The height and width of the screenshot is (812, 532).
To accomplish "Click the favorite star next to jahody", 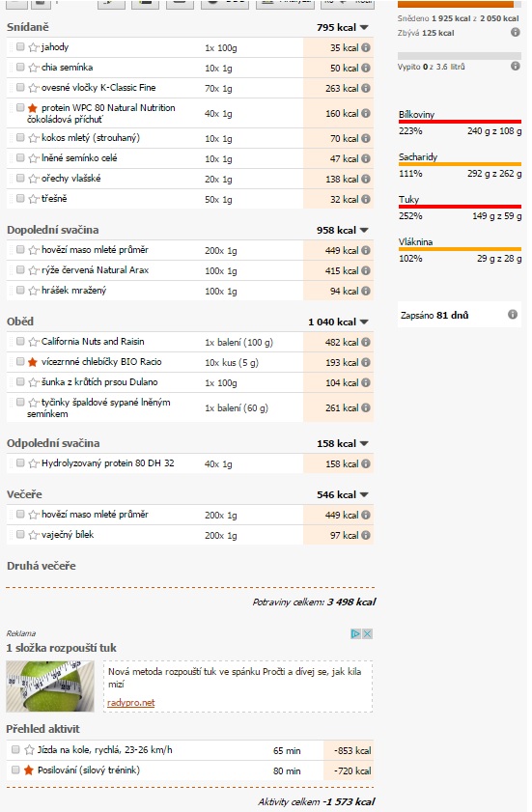I will pos(34,47).
